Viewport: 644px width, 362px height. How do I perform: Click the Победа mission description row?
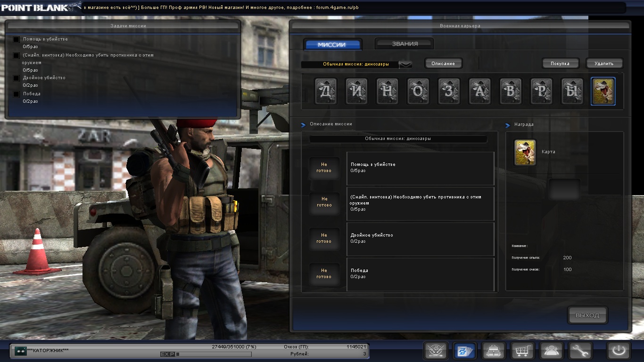[421, 274]
